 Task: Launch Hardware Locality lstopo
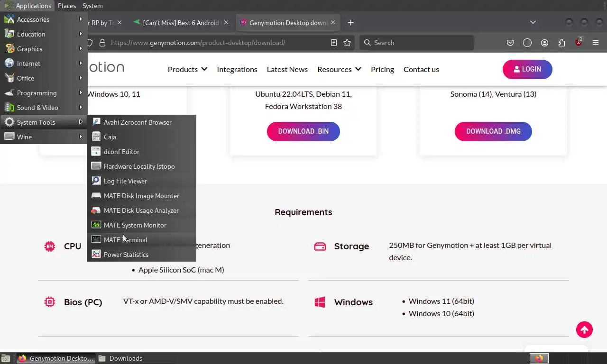tap(141, 166)
